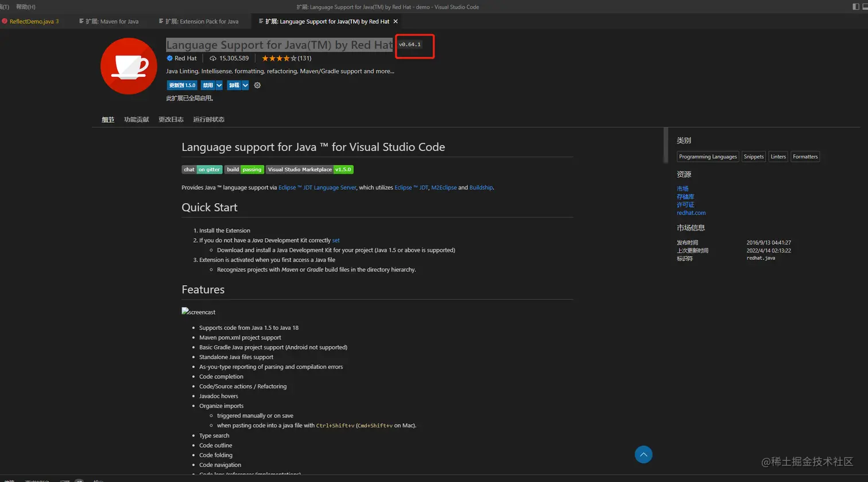Image resolution: width=868 pixels, height=482 pixels.
Task: Open the M2Eclipse link
Action: pyautogui.click(x=444, y=188)
